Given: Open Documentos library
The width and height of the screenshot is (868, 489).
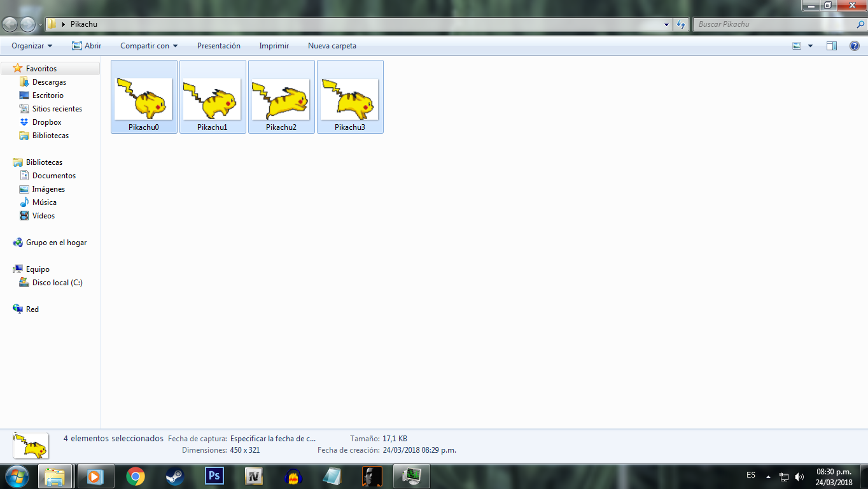Looking at the screenshot, I should (54, 176).
